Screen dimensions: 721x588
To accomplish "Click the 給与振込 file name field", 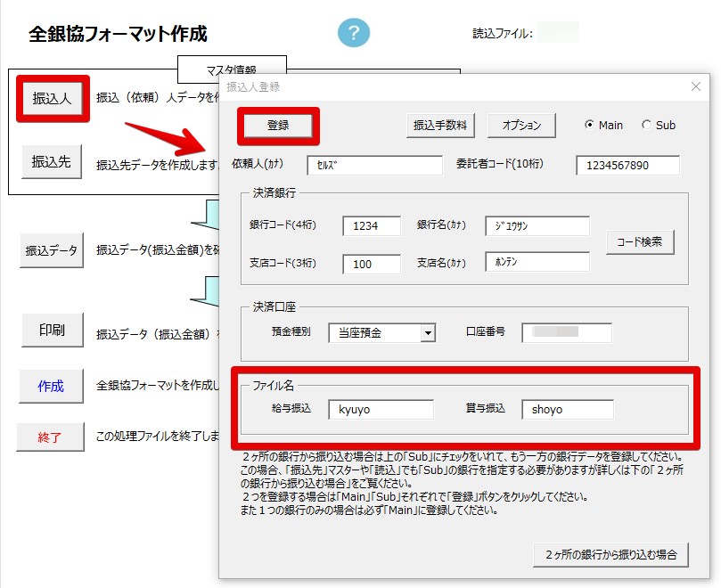I will click(x=381, y=410).
